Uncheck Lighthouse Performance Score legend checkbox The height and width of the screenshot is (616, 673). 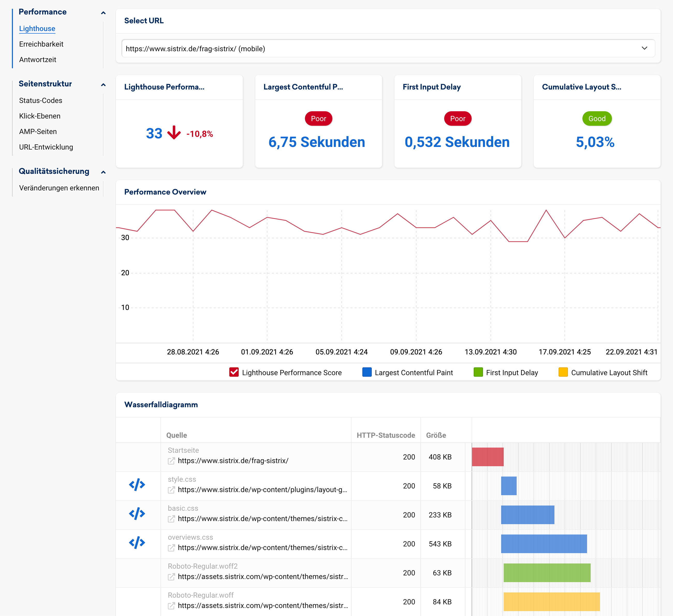click(x=234, y=372)
